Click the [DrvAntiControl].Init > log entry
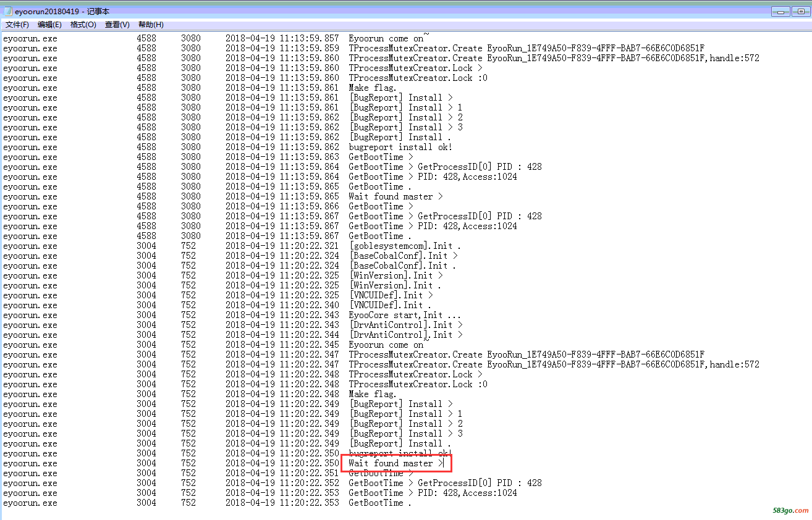812x520 pixels. pyautogui.click(x=405, y=325)
